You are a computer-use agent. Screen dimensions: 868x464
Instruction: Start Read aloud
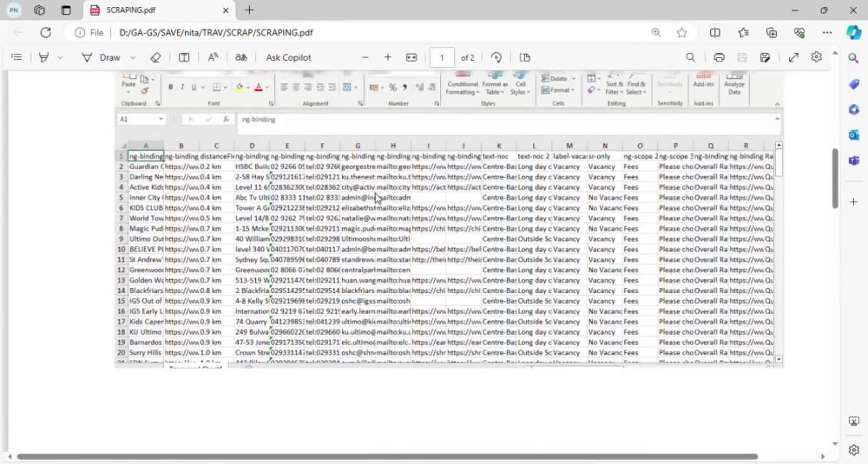click(x=214, y=57)
